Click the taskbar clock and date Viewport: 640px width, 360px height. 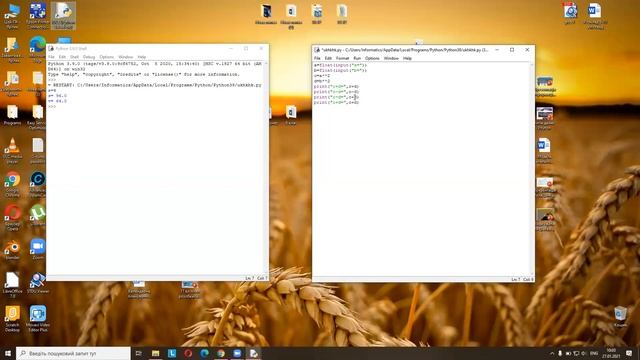[x=611, y=353]
